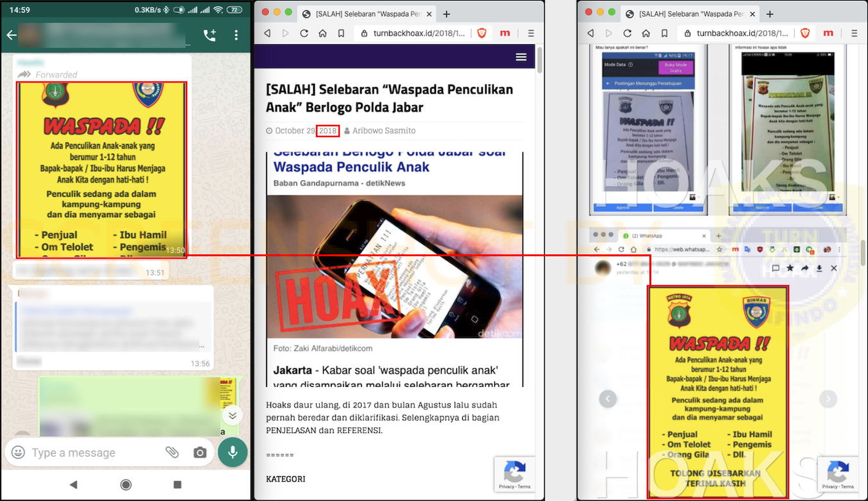Bookmark page in right browser window
This screenshot has height=501, width=868.
click(664, 33)
